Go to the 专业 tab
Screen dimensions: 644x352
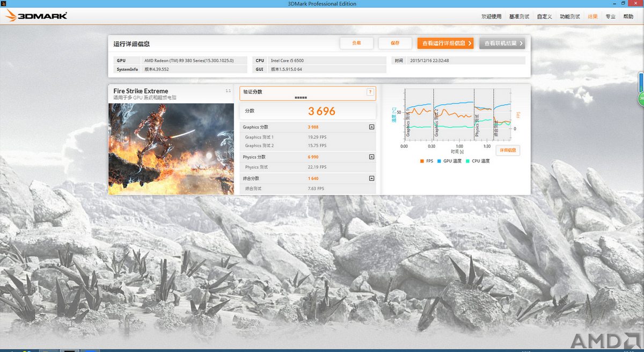[x=610, y=17]
